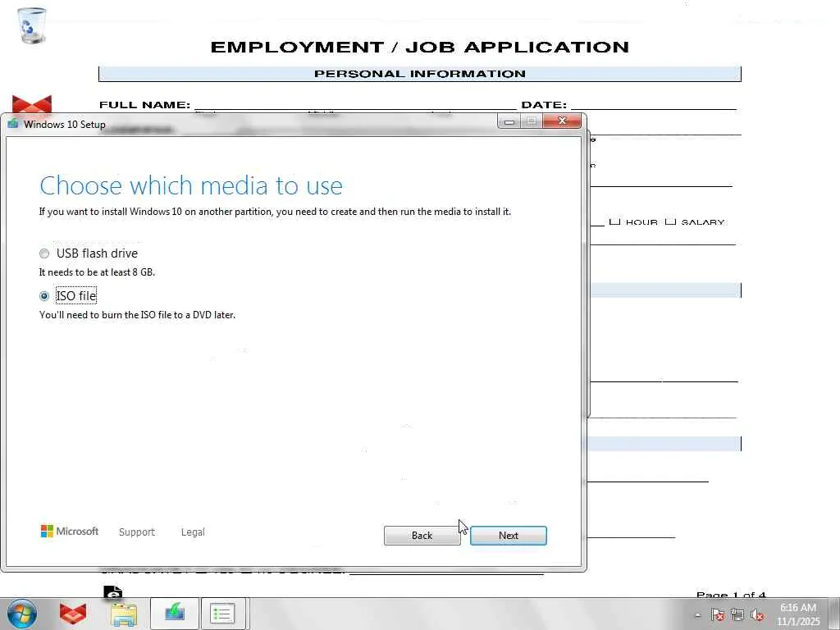This screenshot has width=840, height=630.
Task: Click the muted volume tray icon
Action: 757,615
